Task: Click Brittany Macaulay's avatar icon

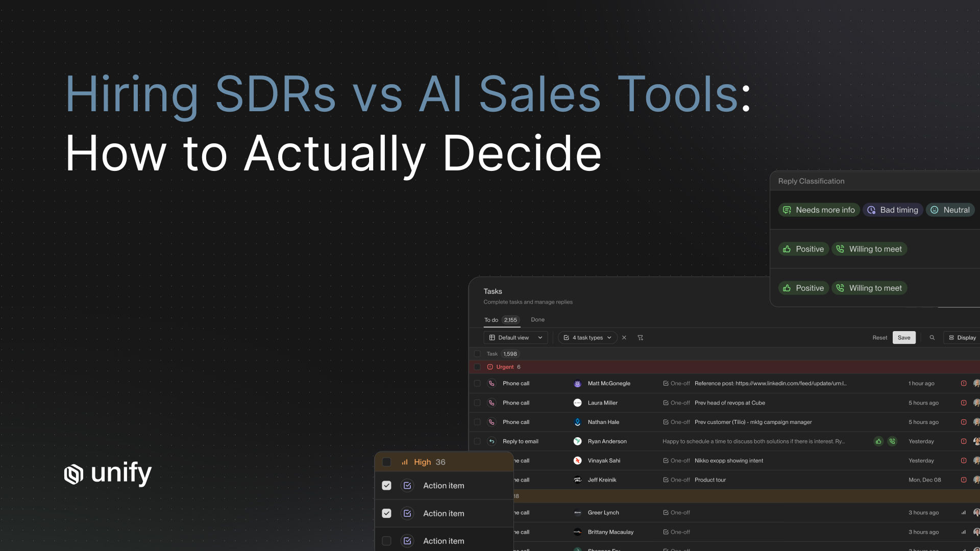Action: coord(578,532)
